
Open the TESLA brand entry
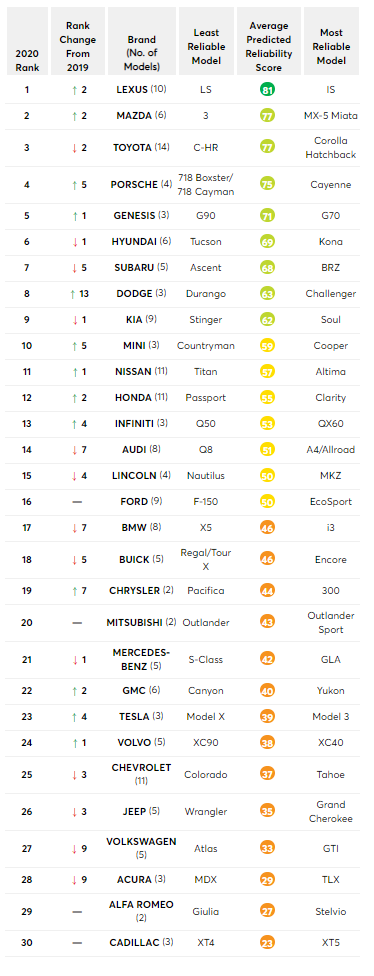[134, 716]
